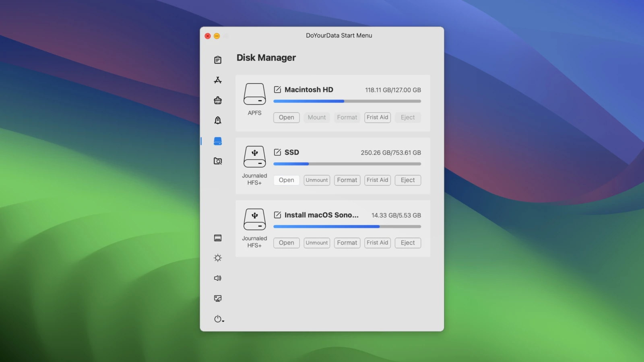Open the SSD drive

[286, 180]
